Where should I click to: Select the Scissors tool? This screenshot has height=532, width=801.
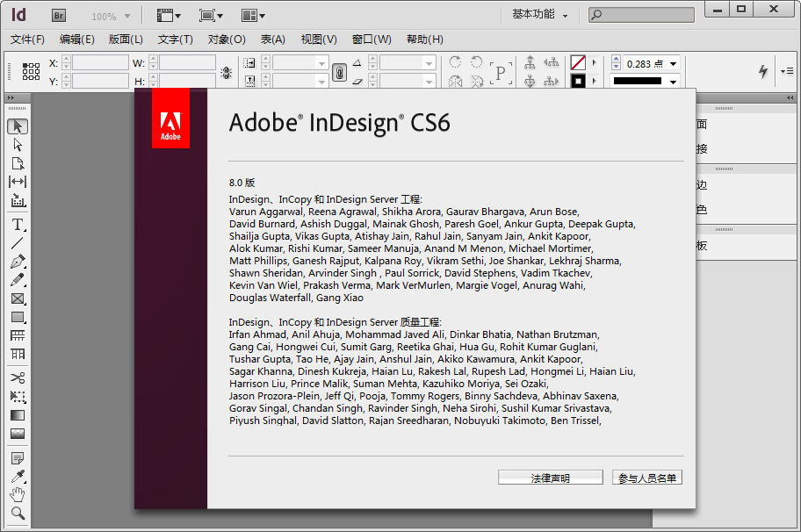(x=18, y=377)
